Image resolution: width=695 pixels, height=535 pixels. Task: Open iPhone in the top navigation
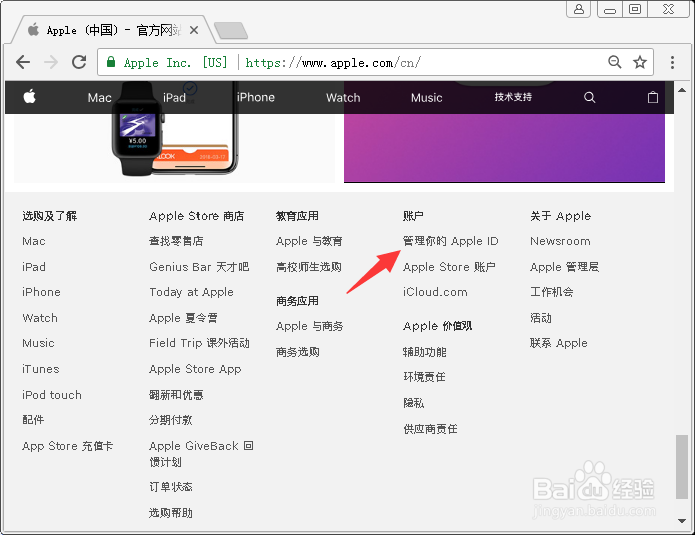pyautogui.click(x=256, y=98)
